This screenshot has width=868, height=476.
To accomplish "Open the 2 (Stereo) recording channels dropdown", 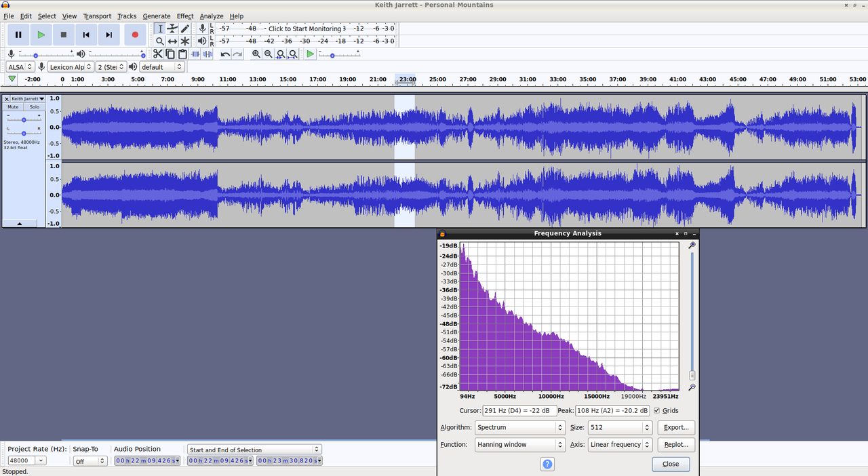I will 111,66.
